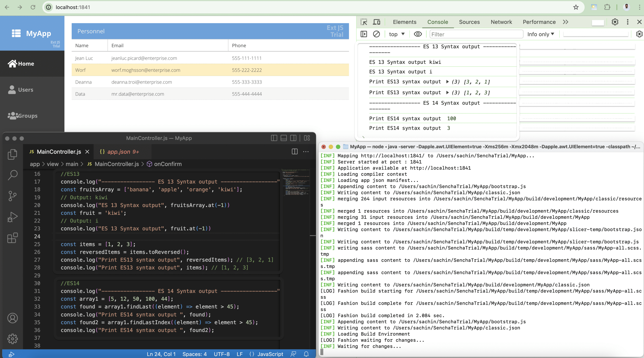The height and width of the screenshot is (358, 644).
Task: Open the VS Code Search icon
Action: point(12,175)
